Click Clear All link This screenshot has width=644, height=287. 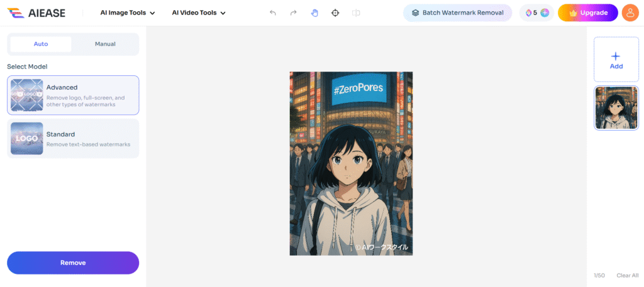pyautogui.click(x=627, y=276)
